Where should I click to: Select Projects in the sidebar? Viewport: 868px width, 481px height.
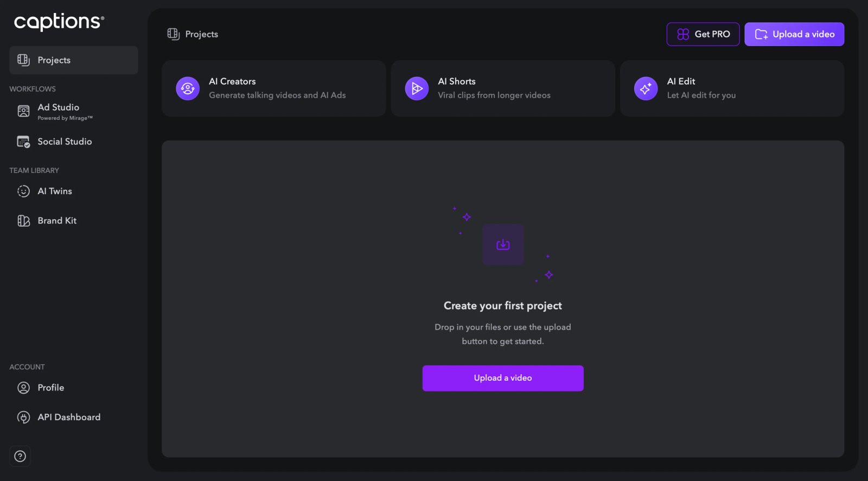74,60
